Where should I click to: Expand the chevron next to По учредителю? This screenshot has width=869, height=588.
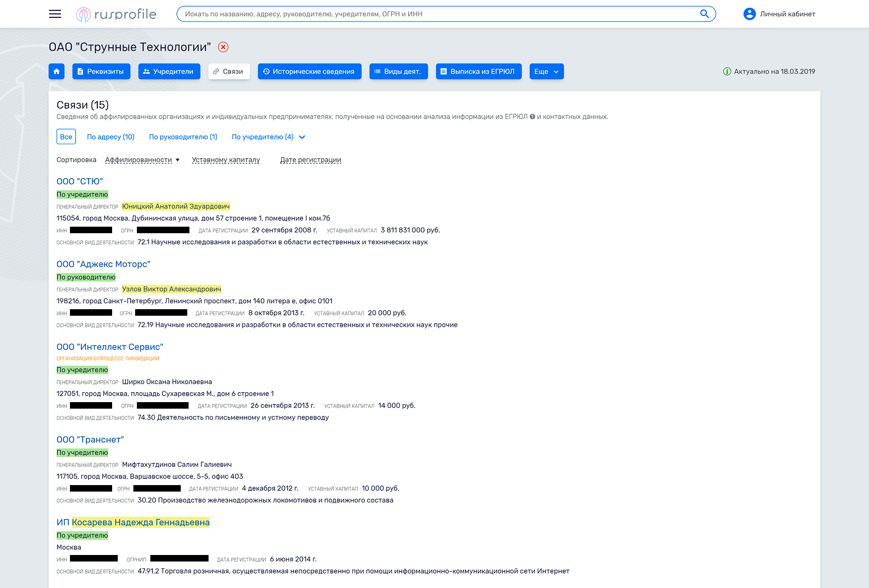click(x=302, y=137)
